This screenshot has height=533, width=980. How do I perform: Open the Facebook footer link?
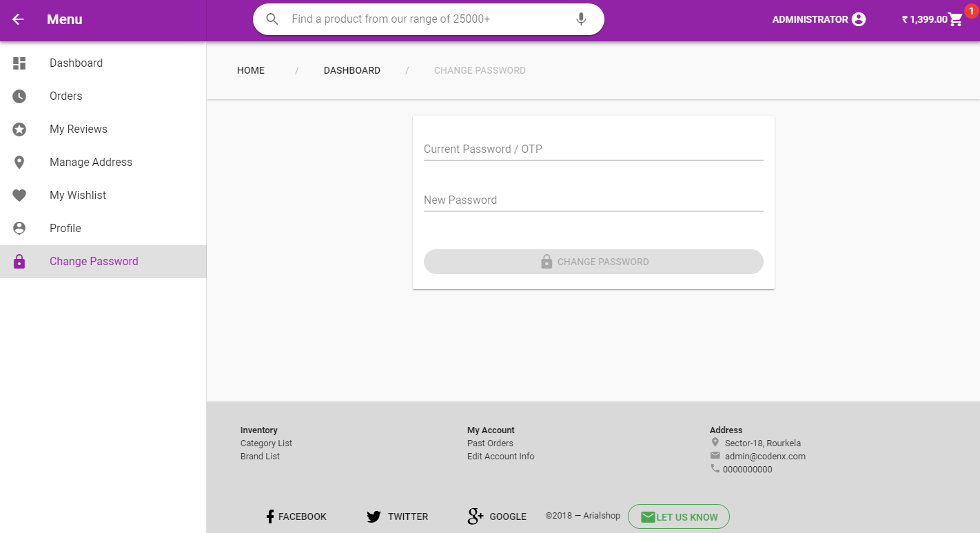tap(296, 516)
